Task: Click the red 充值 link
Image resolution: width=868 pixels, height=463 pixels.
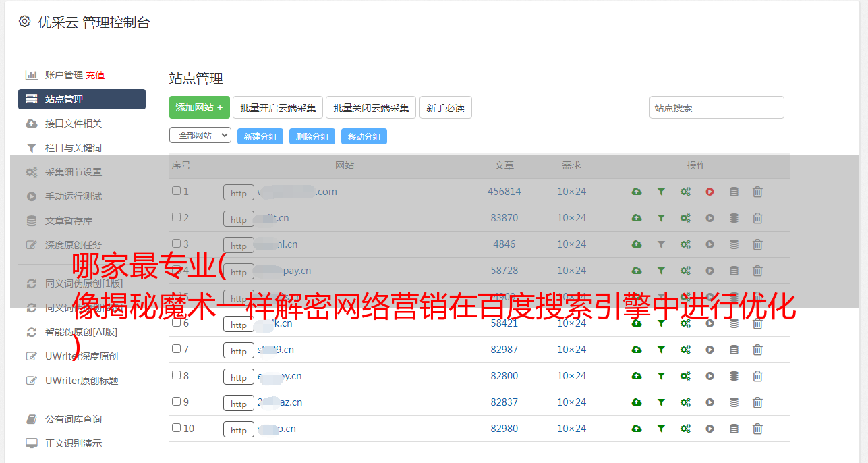Action: [x=95, y=75]
